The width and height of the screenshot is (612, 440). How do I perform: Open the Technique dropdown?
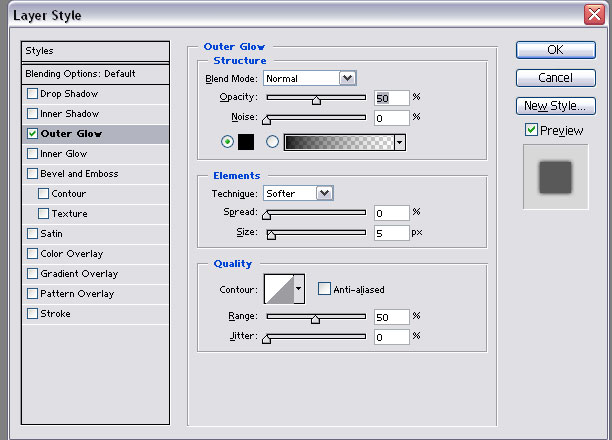pos(324,193)
